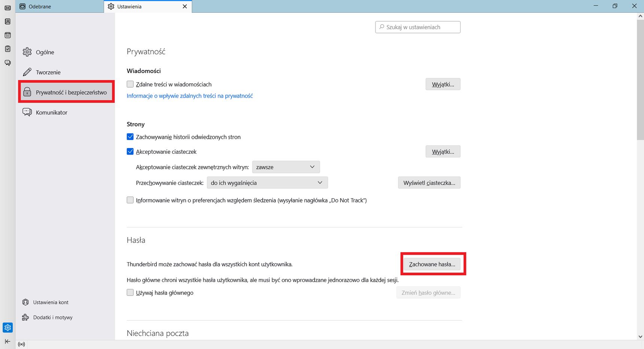This screenshot has height=349, width=644.
Task: Open the Address Book space icon
Action: tap(7, 21)
